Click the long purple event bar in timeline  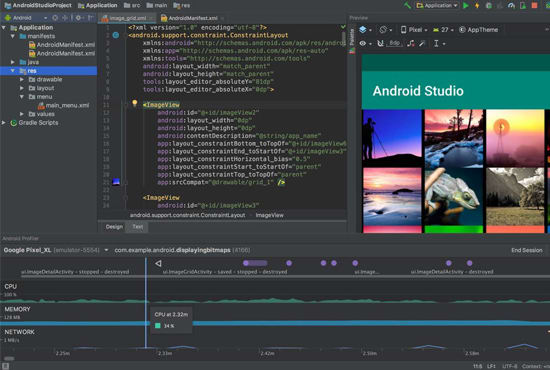(x=255, y=263)
